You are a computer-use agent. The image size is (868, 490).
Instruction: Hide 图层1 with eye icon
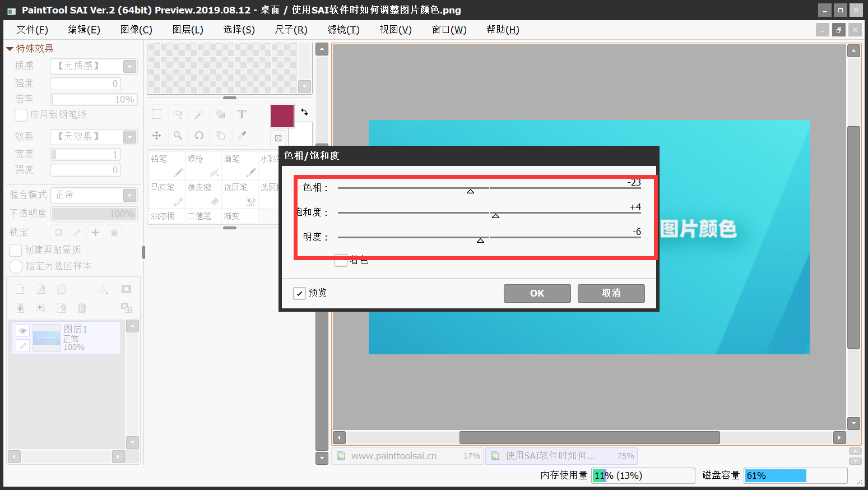coord(22,331)
